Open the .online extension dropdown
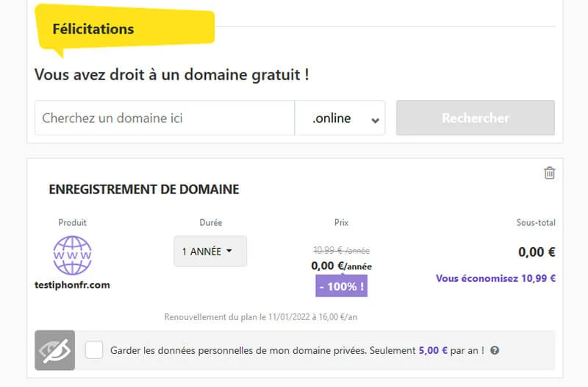Viewport: 588px width, 387px height. [x=340, y=118]
